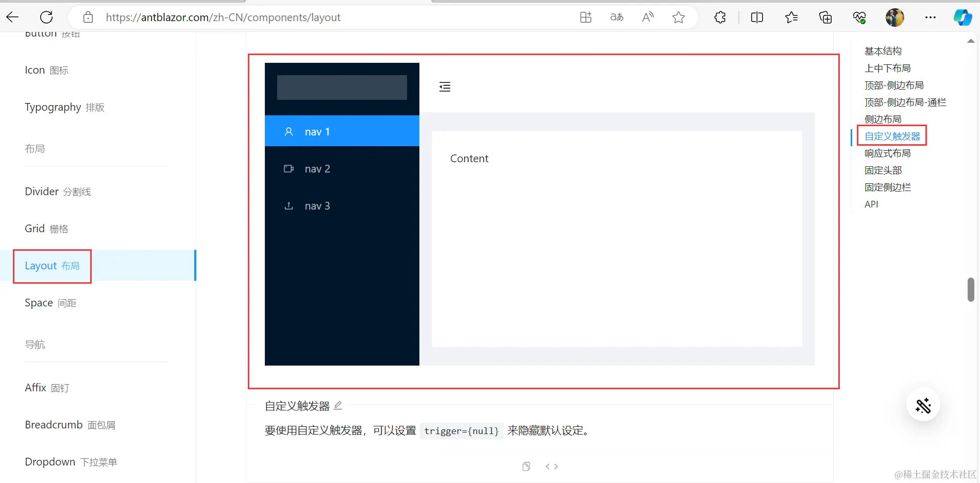
Task: Open the Collections icon
Action: (x=825, y=17)
